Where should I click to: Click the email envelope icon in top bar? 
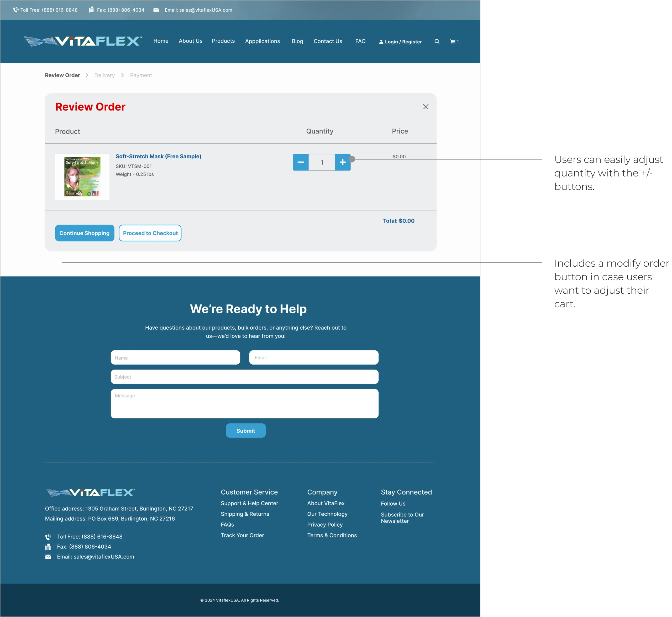pos(156,10)
